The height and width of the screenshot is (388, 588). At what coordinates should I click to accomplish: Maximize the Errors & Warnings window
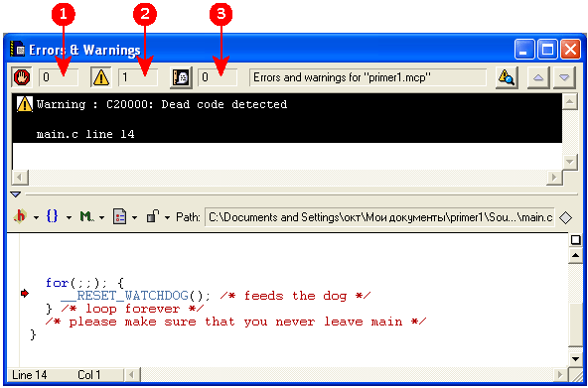pos(547,50)
